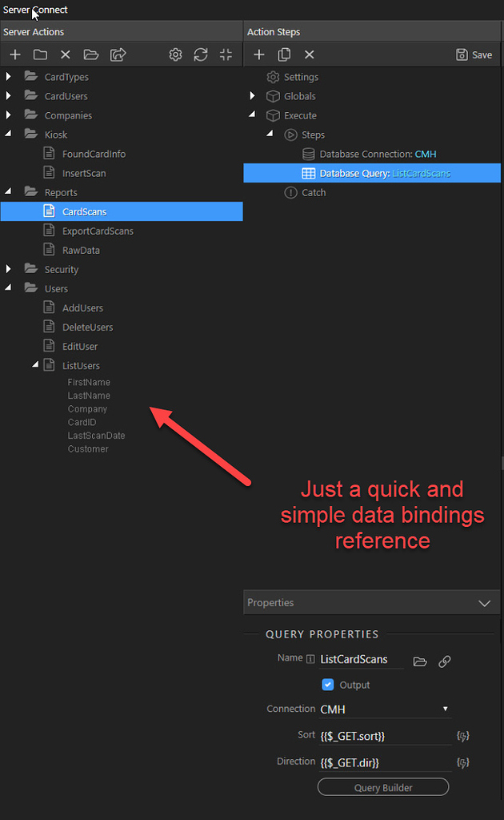Create a new Server Action with the plus icon
Screen dimensions: 504x820
(14, 54)
